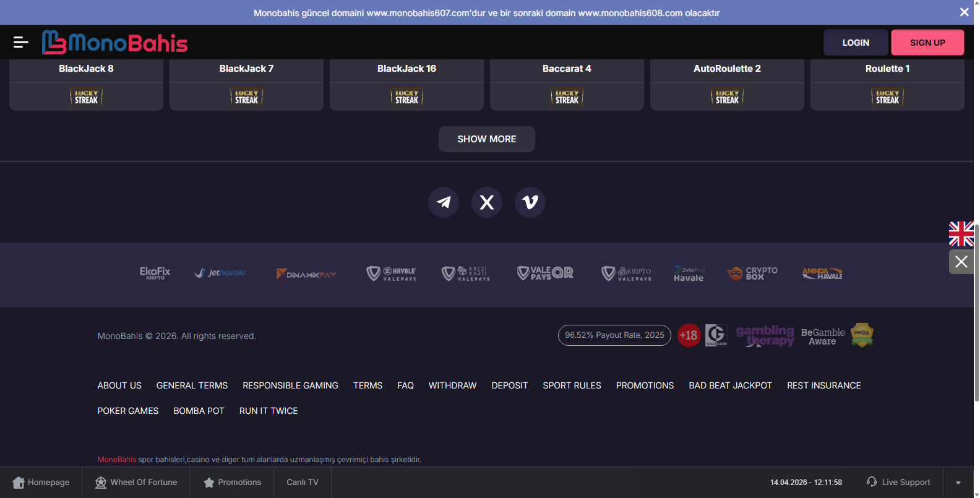Click the EkoFix Kripto payment logo
This screenshot has height=498, width=980.
point(155,273)
